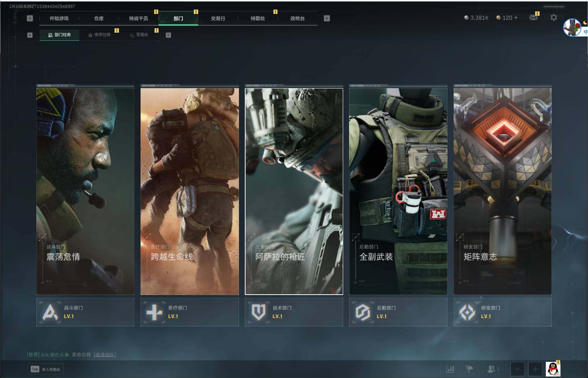Open the 矩阵意志 research mission card
588x378 pixels.
(502, 191)
